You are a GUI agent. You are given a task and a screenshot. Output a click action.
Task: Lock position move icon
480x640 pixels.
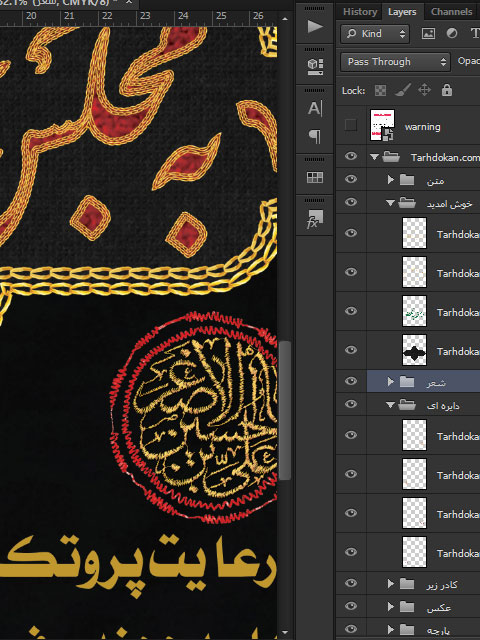click(x=424, y=90)
